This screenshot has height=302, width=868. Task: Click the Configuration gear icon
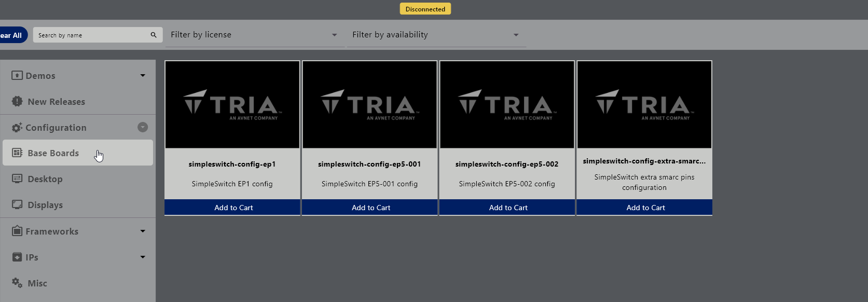17,127
